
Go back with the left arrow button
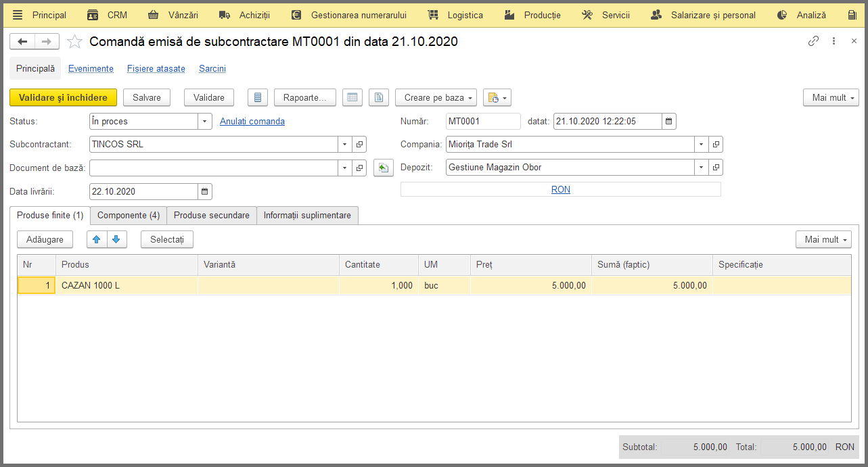(x=22, y=42)
